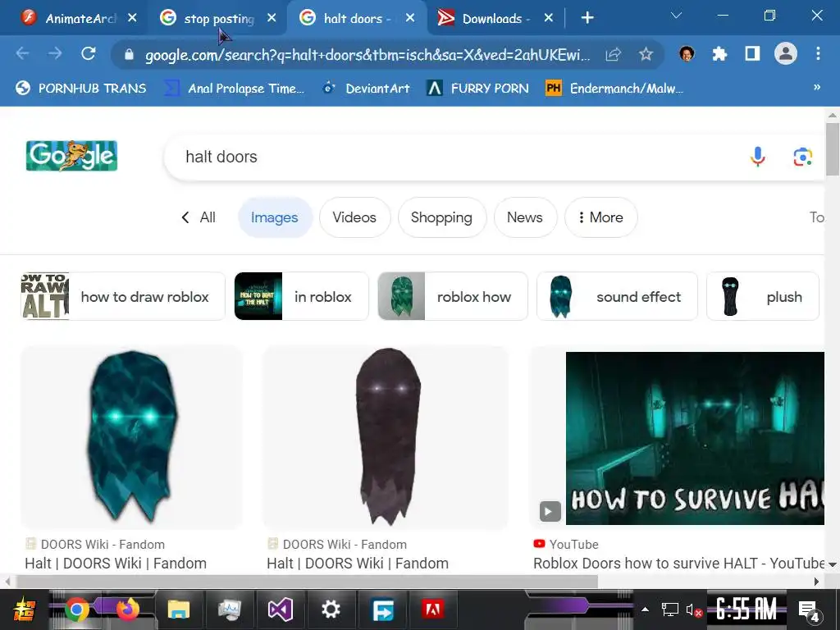Open the Extensions puzzle icon
This screenshot has height=630, width=840.
click(x=719, y=53)
